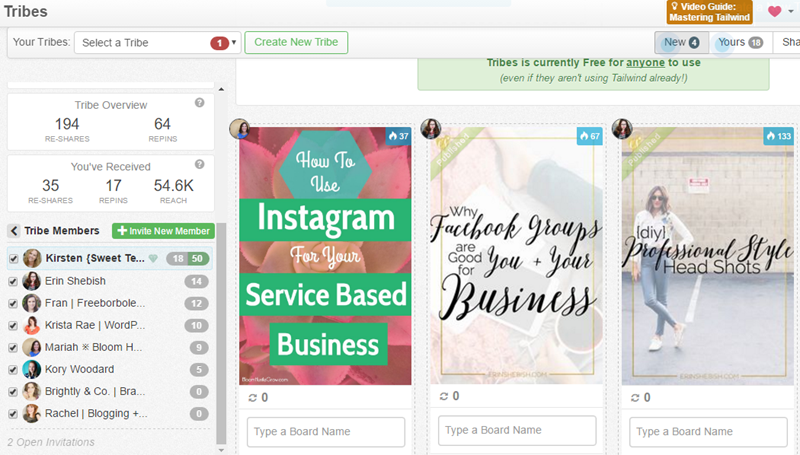Open the Select a Tribe dropdown
The height and width of the screenshot is (455, 800).
point(157,43)
